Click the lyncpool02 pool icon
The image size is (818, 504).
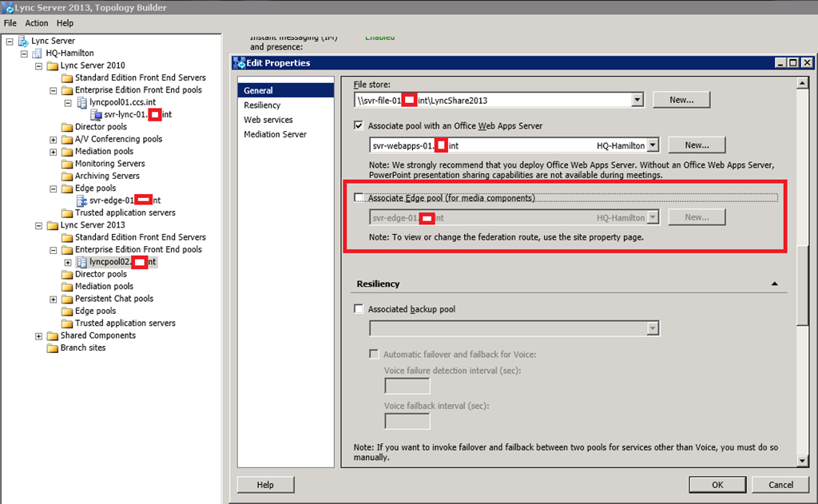tap(82, 262)
